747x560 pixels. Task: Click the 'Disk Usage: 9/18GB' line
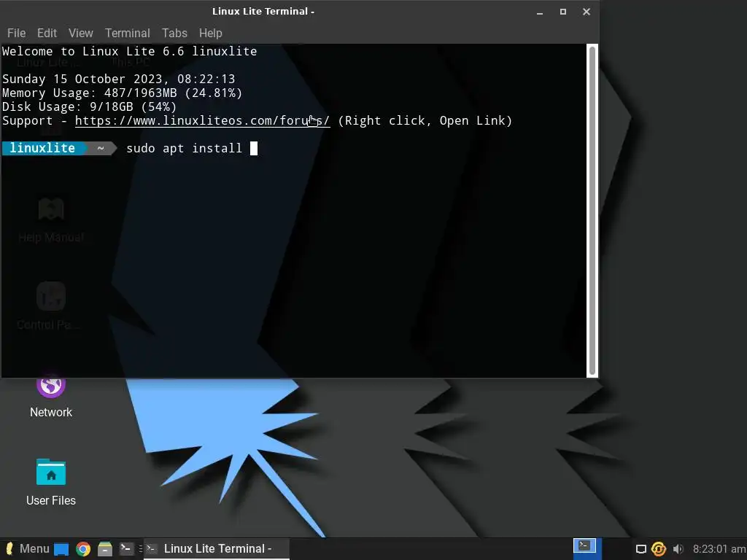pyautogui.click(x=89, y=106)
